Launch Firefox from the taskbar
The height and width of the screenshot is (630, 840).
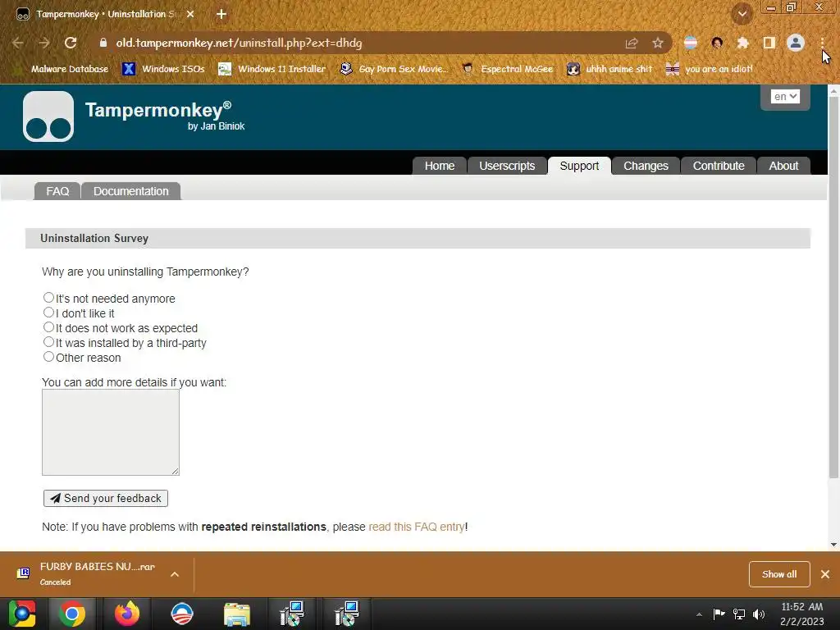tap(127, 614)
